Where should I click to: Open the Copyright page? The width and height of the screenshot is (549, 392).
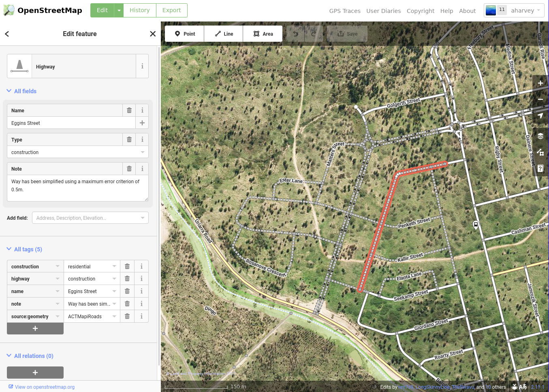click(421, 11)
